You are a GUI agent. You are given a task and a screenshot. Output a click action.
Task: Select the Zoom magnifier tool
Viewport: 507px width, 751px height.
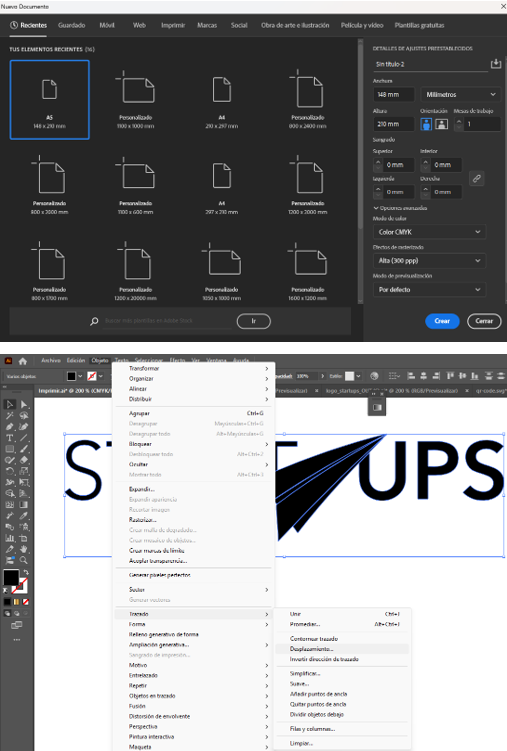coord(24,560)
